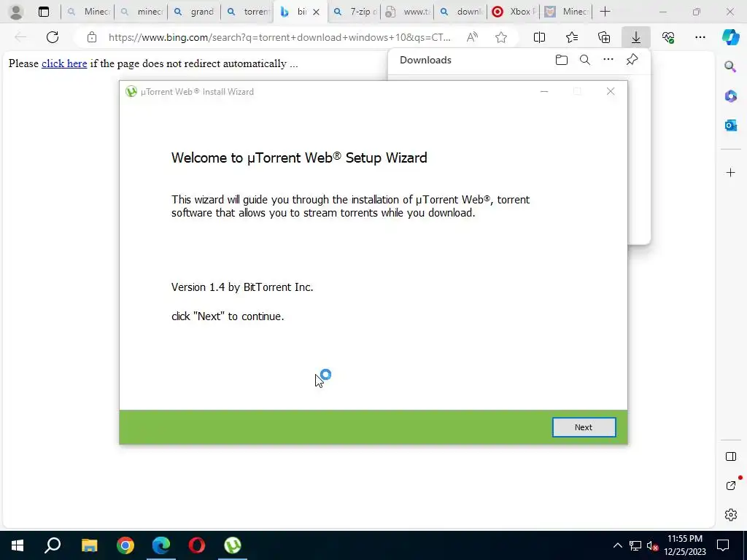Toggle the Downloads toolbar button
This screenshot has height=560, width=747.
pos(636,37)
